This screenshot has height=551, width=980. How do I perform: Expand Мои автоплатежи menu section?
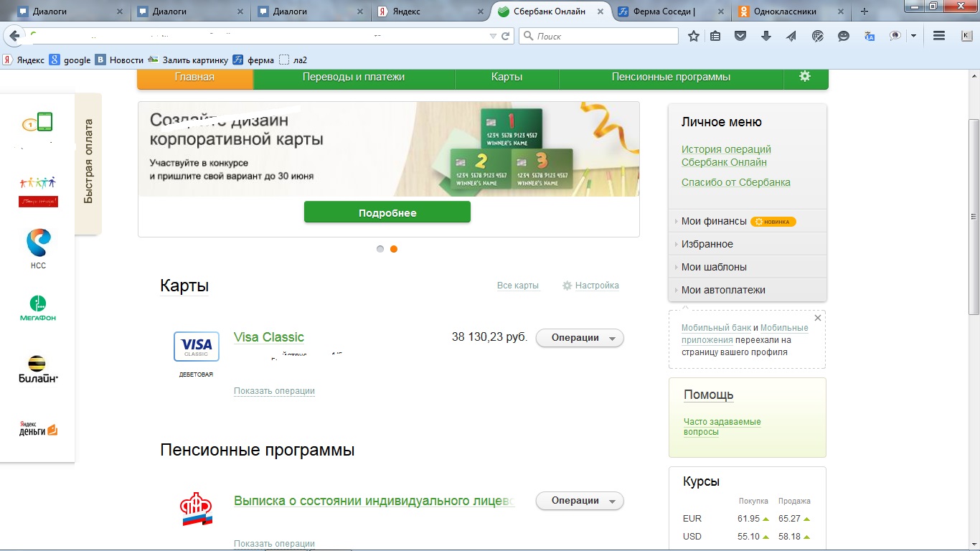[x=747, y=290]
